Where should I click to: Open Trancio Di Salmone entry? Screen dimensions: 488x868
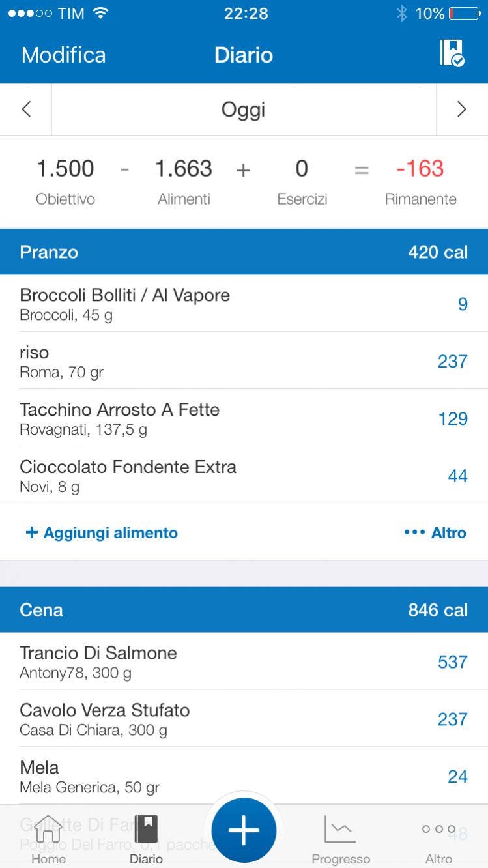(244, 661)
